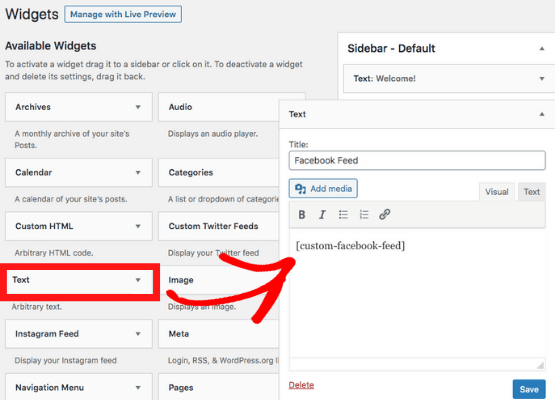Viewport: 555px width, 400px height.
Task: Expand the Text: Welcome! widget
Action: tap(542, 79)
